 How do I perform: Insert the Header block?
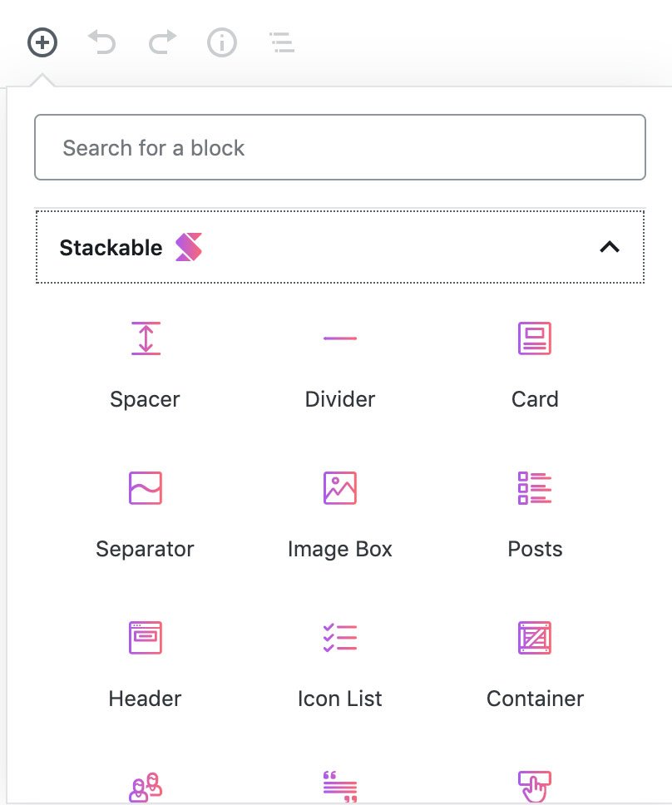tap(146, 665)
